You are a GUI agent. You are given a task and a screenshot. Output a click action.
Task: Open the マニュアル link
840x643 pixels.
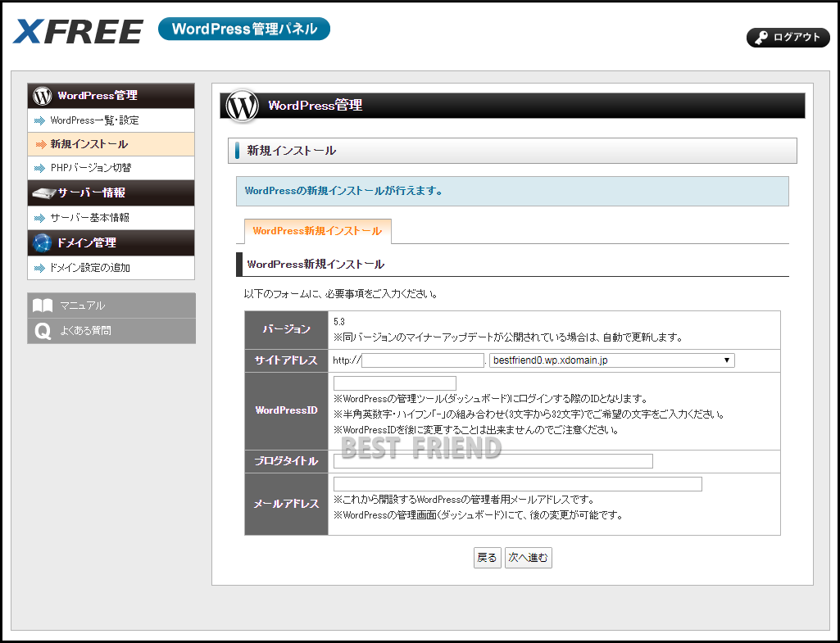pyautogui.click(x=111, y=306)
